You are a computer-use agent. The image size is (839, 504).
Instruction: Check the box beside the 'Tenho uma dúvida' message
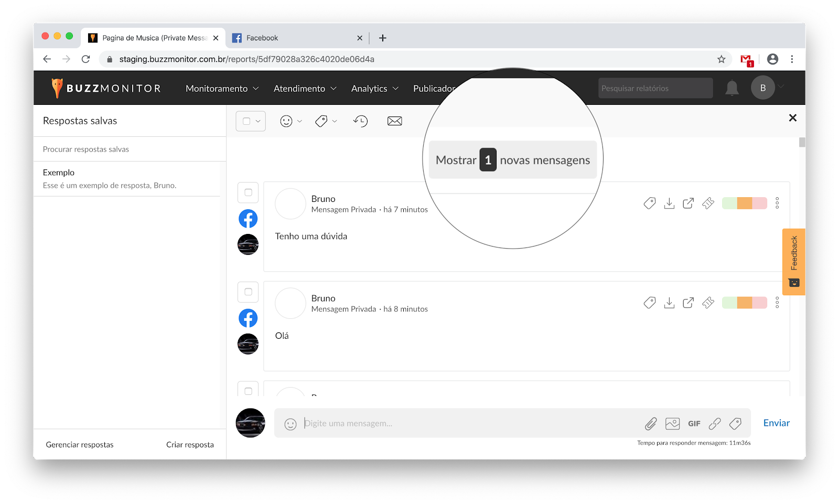pos(248,192)
